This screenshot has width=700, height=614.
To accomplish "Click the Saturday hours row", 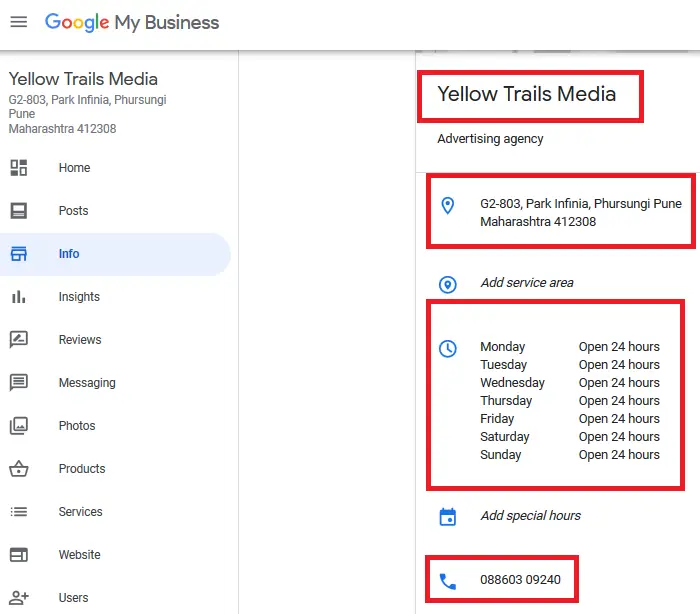I will (570, 436).
